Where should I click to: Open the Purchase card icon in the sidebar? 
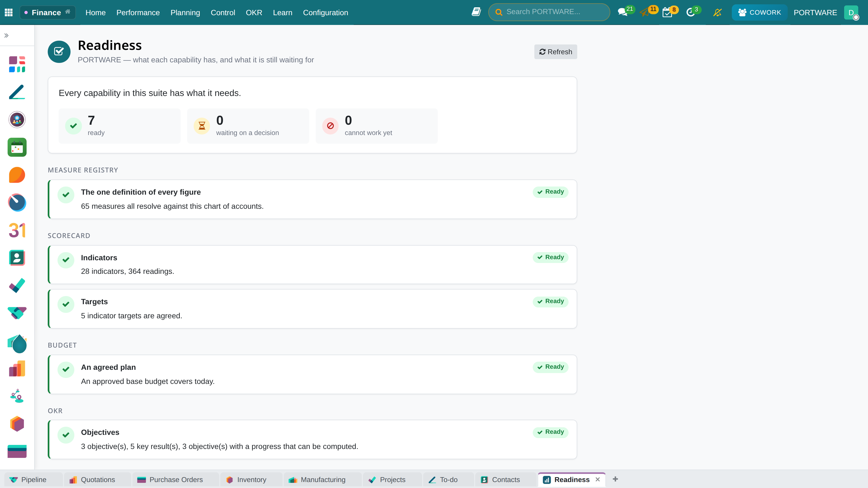[x=17, y=451]
